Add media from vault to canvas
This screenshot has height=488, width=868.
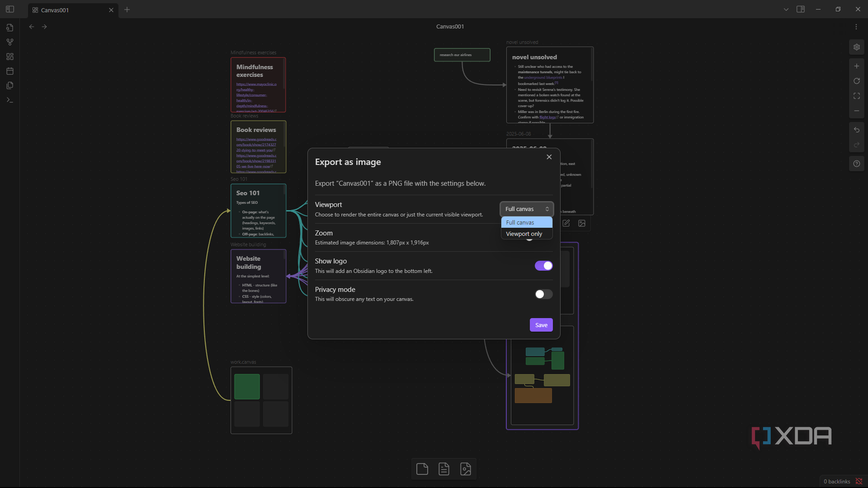(465, 469)
